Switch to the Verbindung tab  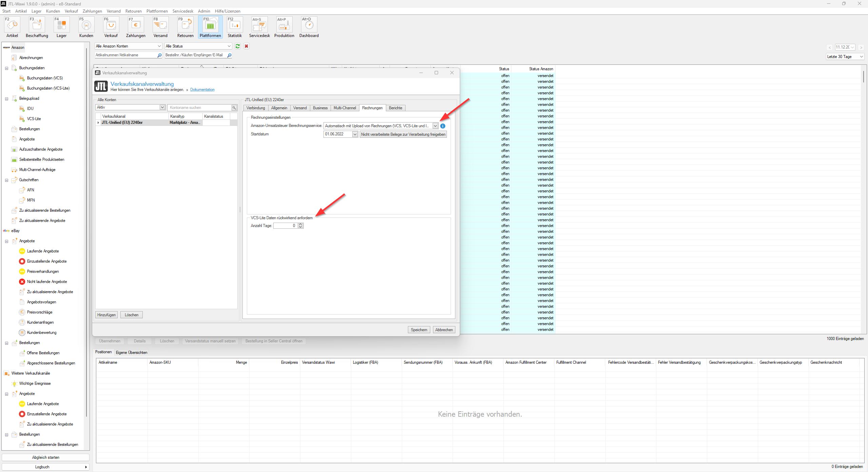point(256,108)
